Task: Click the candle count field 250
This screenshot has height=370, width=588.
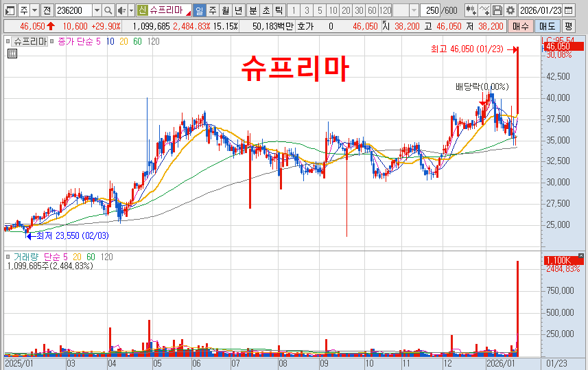Action: click(x=430, y=10)
